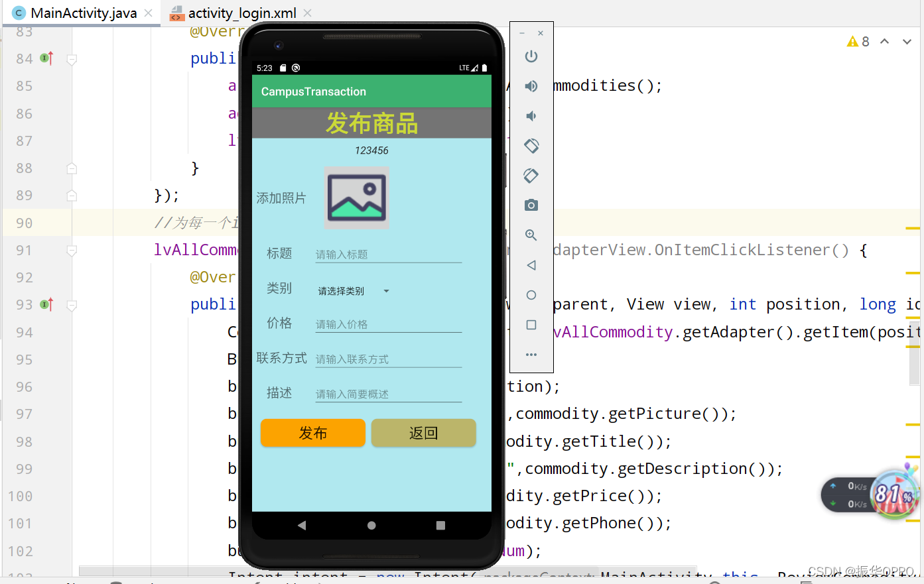Click the 123456 user id text
The height and width of the screenshot is (584, 924).
[x=371, y=150]
